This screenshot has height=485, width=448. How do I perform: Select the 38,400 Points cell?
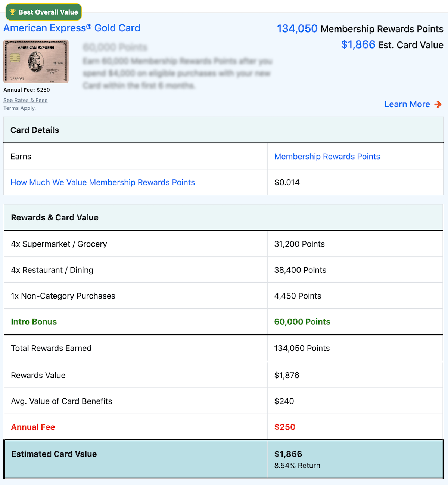point(300,270)
